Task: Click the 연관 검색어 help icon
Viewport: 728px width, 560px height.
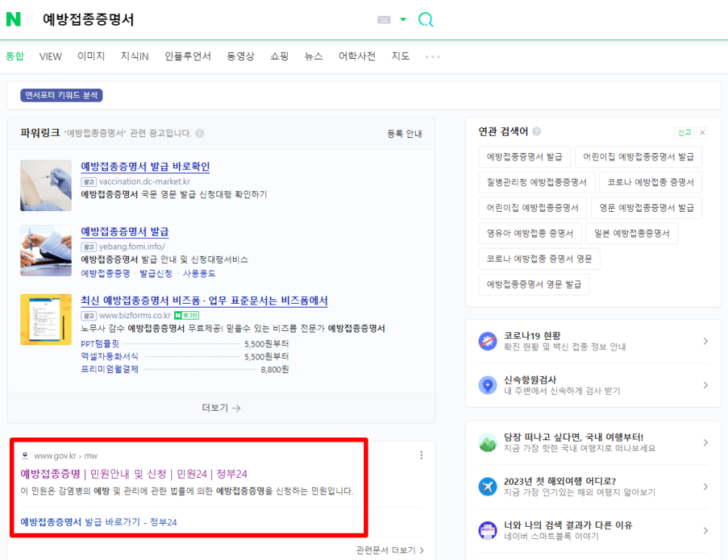Action: [537, 131]
